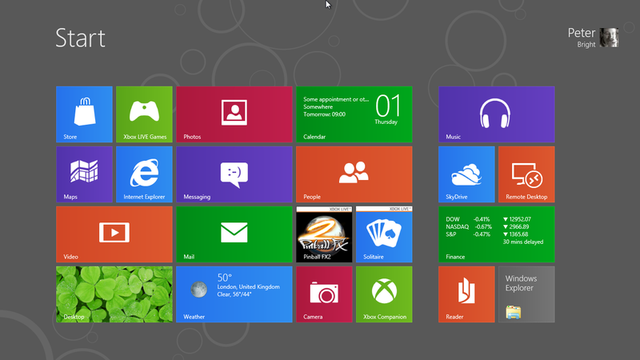The width and height of the screenshot is (640, 360).
Task: Launch the Camera tile
Action: (x=324, y=294)
